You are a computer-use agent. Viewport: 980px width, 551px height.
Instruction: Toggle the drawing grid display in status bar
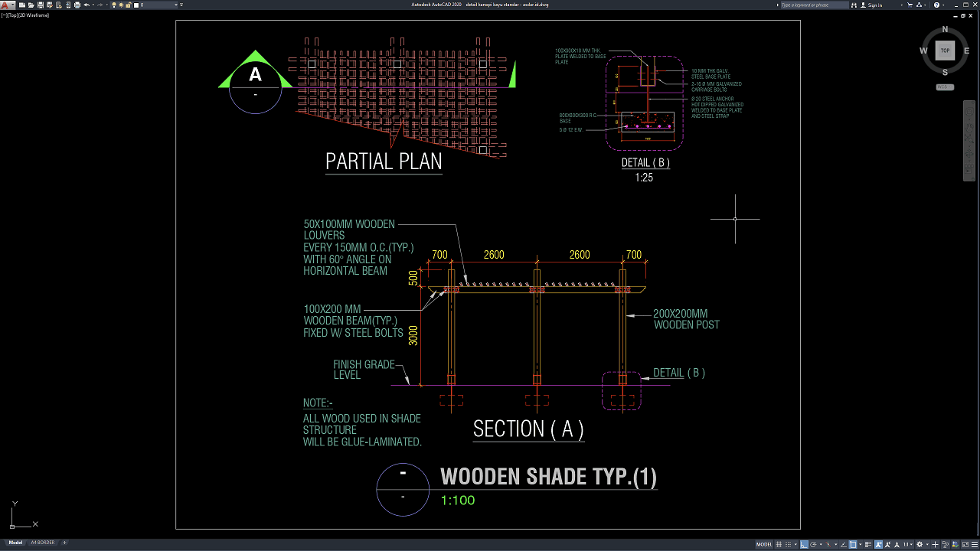tap(780, 544)
